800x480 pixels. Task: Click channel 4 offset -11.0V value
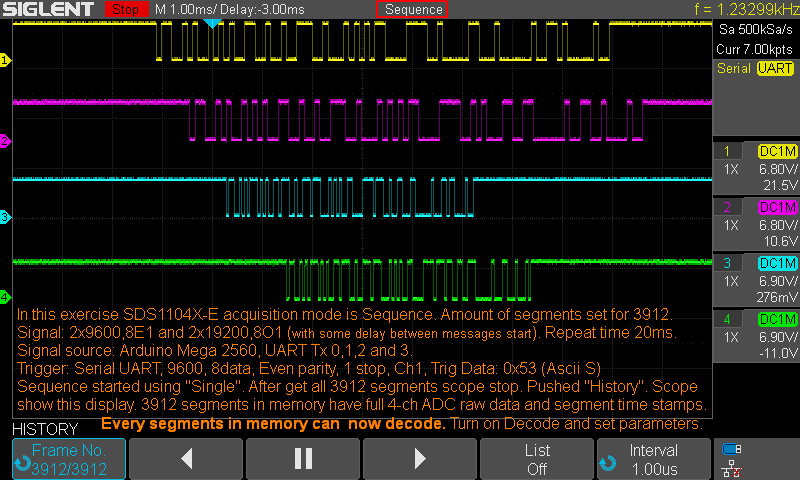[x=778, y=353]
